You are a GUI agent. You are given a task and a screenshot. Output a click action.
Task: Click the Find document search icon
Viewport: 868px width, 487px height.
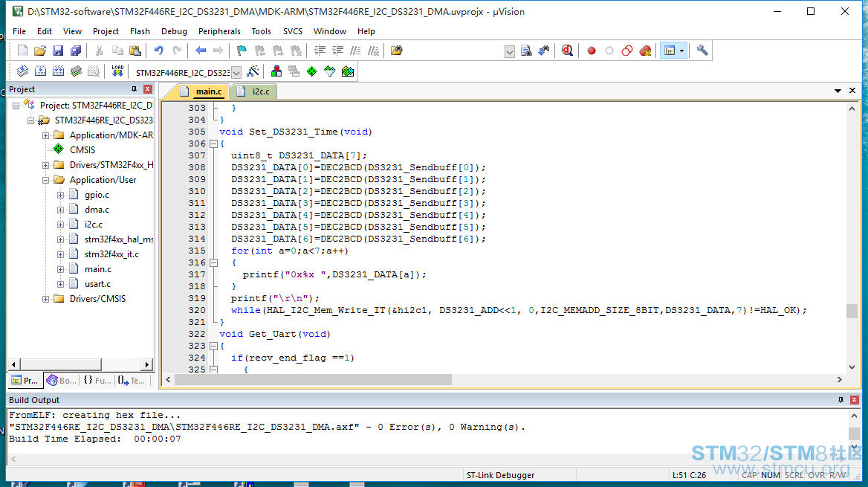point(526,51)
